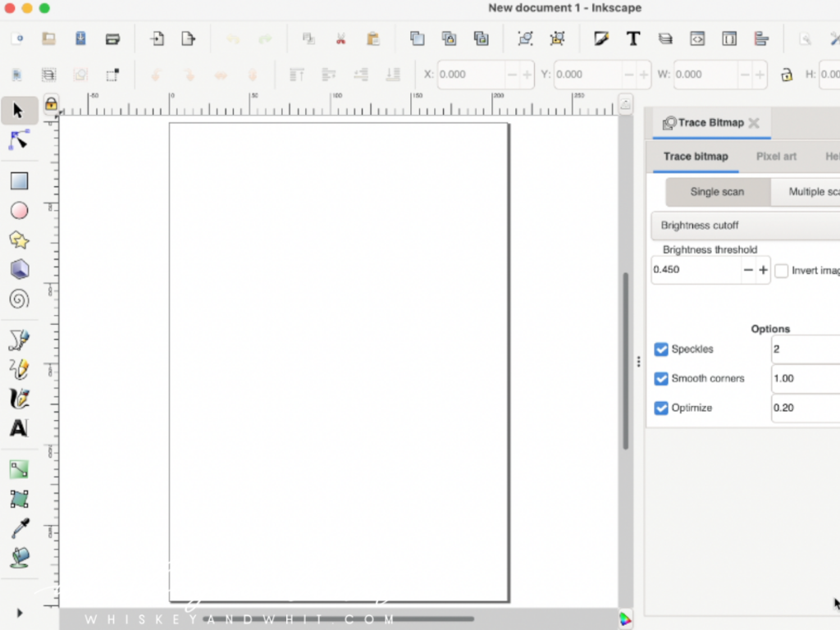Select the Calligraphy tool
This screenshot has width=840, height=630.
click(x=20, y=399)
